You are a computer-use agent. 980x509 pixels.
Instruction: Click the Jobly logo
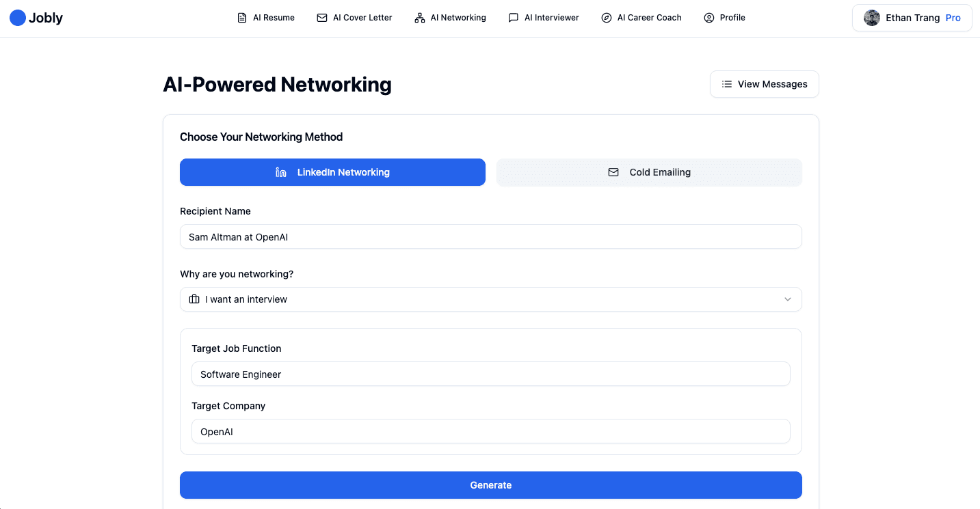[x=36, y=18]
